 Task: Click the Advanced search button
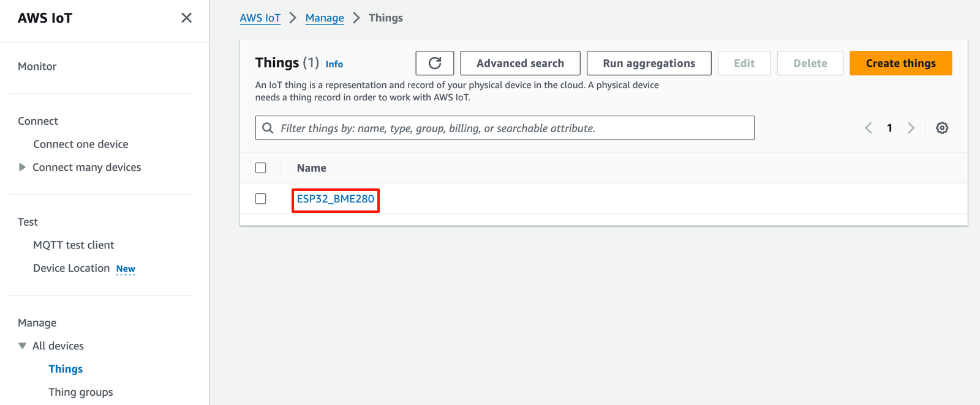520,63
